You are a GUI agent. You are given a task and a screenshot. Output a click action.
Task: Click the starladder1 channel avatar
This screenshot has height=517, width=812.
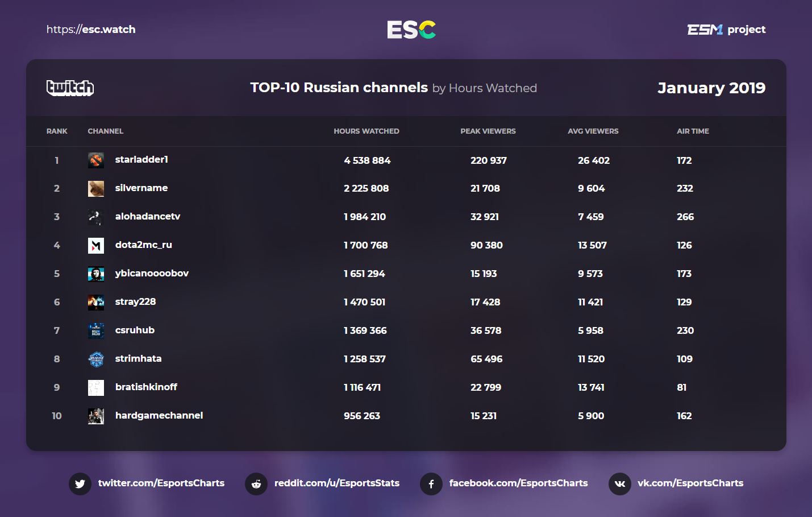point(96,160)
